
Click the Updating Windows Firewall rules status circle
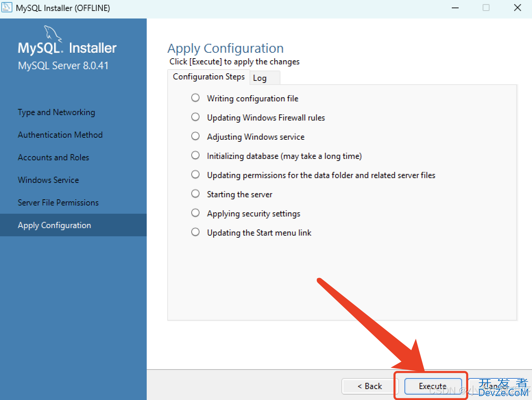pyautogui.click(x=195, y=117)
